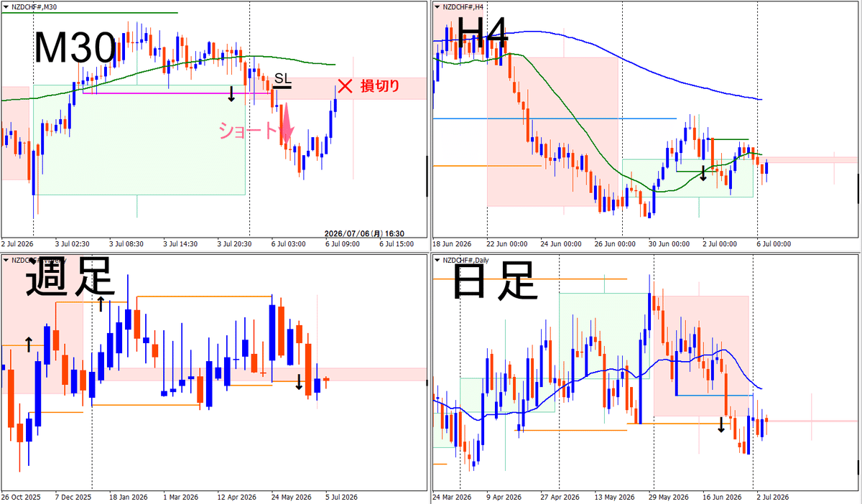
Task: Click the 6 Jul 15:00 time label
Action: pos(396,244)
